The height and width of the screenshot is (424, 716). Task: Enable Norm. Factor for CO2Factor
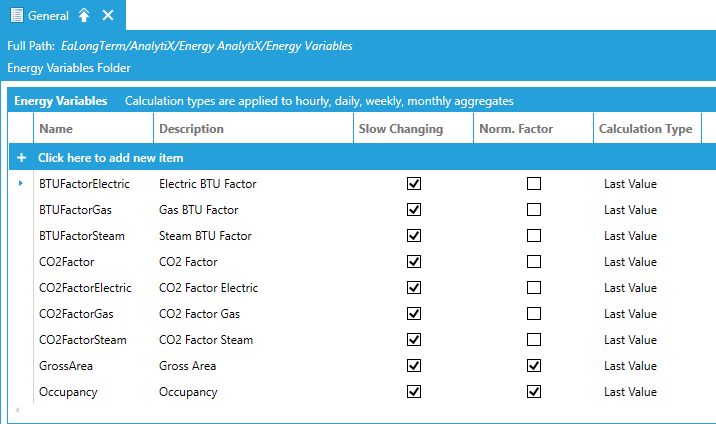click(x=534, y=262)
